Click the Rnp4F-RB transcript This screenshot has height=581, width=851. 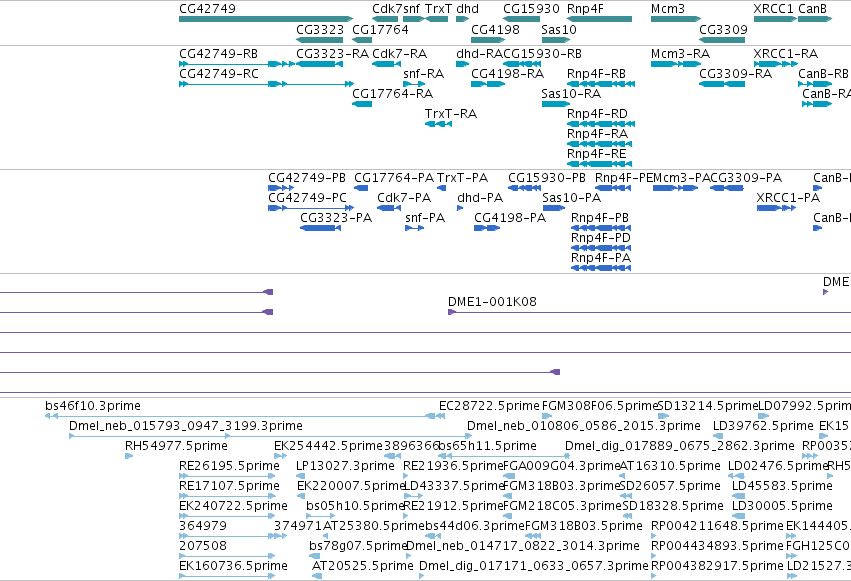tap(601, 84)
